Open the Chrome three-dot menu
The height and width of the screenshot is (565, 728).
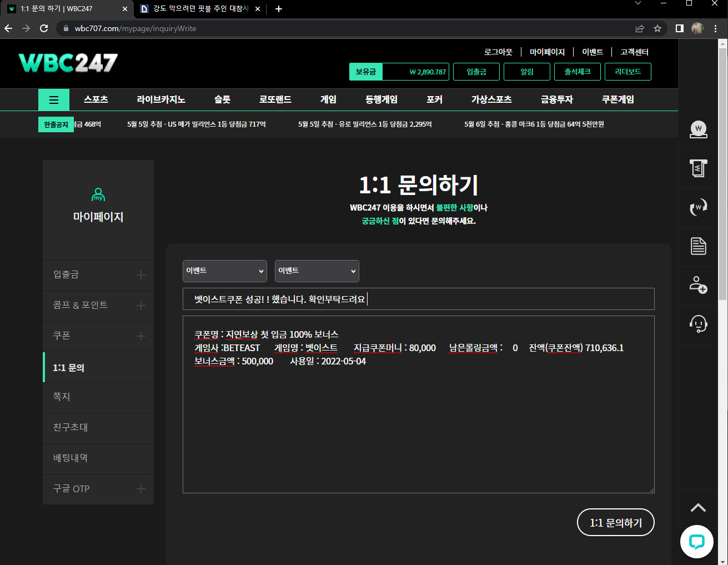pyautogui.click(x=716, y=28)
